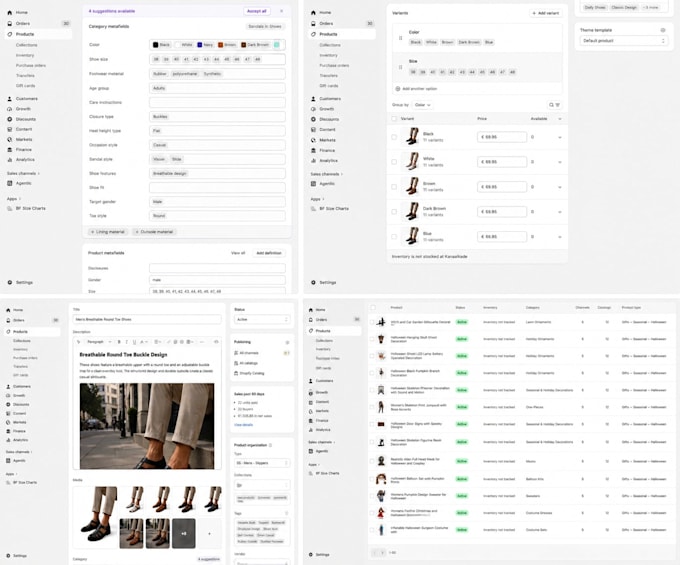This screenshot has height=565, width=680.
Task: Open Transfers in variants screen sidebar
Action: coord(328,75)
